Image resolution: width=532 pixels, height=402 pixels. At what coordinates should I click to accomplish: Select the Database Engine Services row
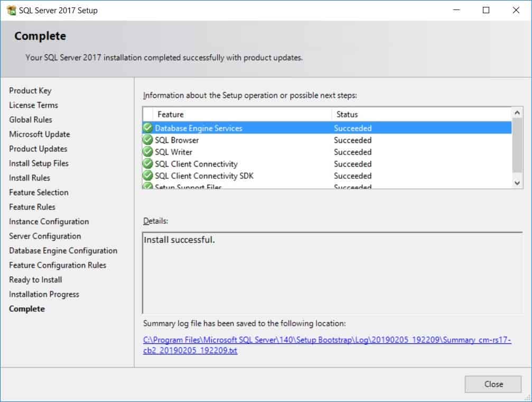click(x=327, y=128)
